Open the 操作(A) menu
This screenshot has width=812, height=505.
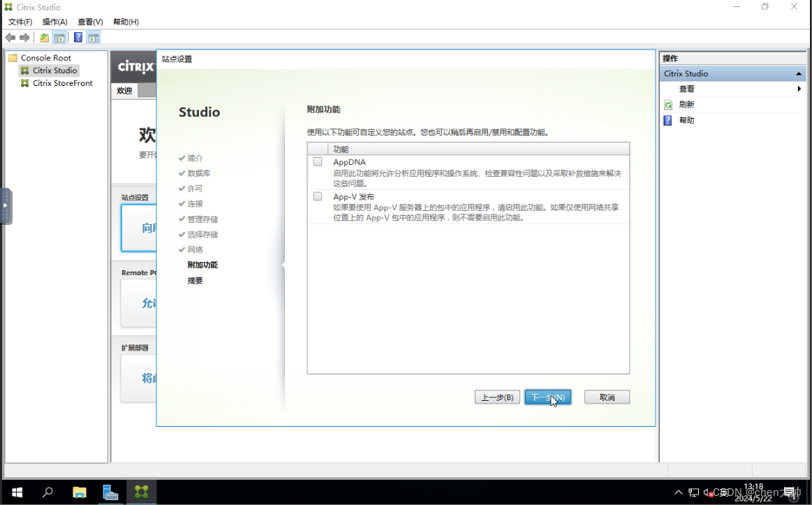pos(55,22)
